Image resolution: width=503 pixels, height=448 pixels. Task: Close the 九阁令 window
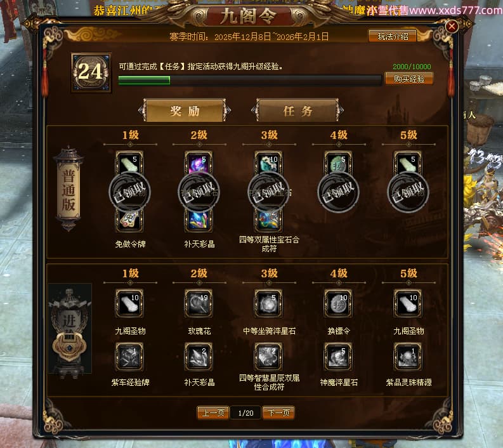[x=452, y=26]
